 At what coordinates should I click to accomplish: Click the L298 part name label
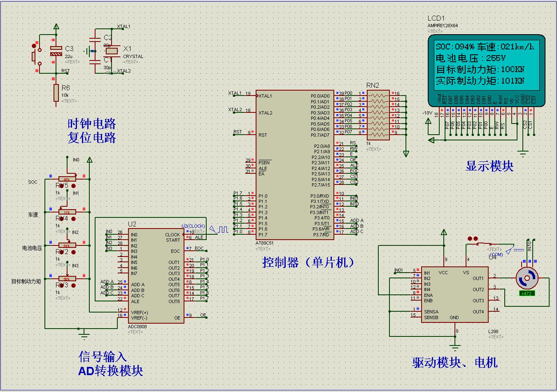coord(493,331)
